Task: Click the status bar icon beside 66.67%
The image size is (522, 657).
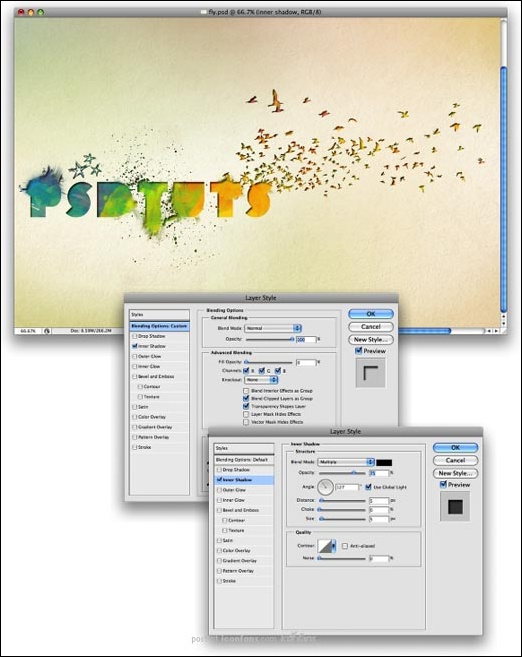Action: [x=47, y=331]
